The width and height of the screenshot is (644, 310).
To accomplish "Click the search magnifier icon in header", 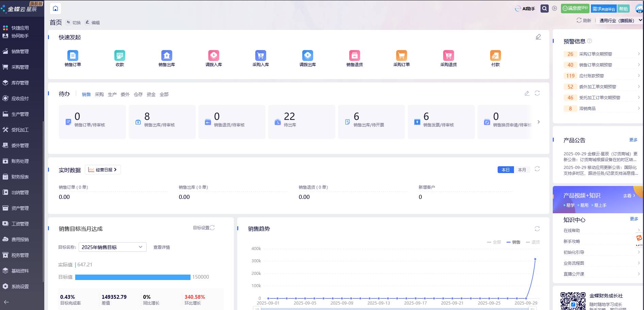I will (545, 9).
